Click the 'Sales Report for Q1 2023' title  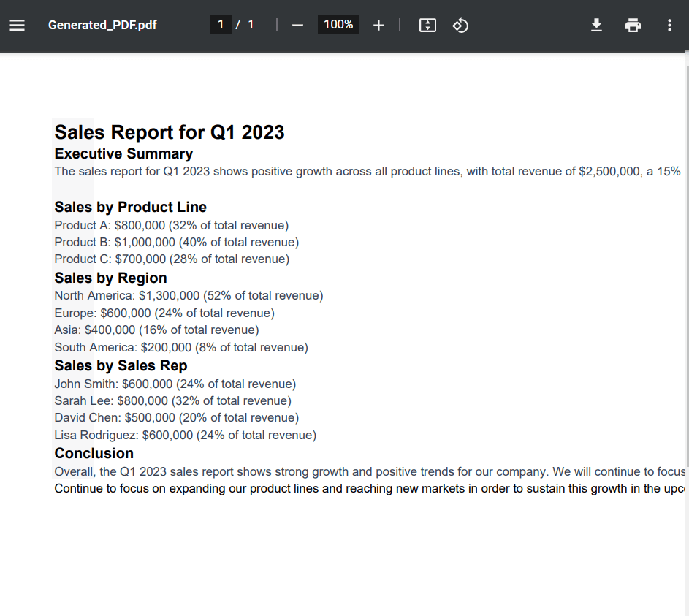(x=170, y=132)
